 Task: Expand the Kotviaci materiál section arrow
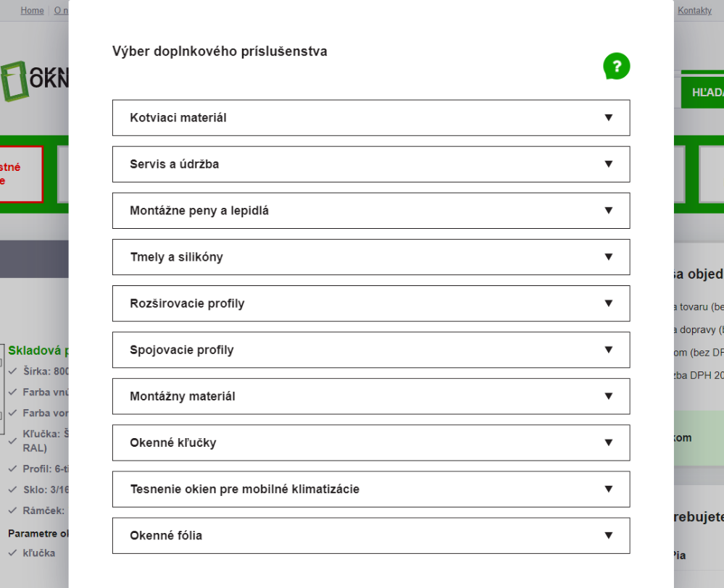(608, 117)
